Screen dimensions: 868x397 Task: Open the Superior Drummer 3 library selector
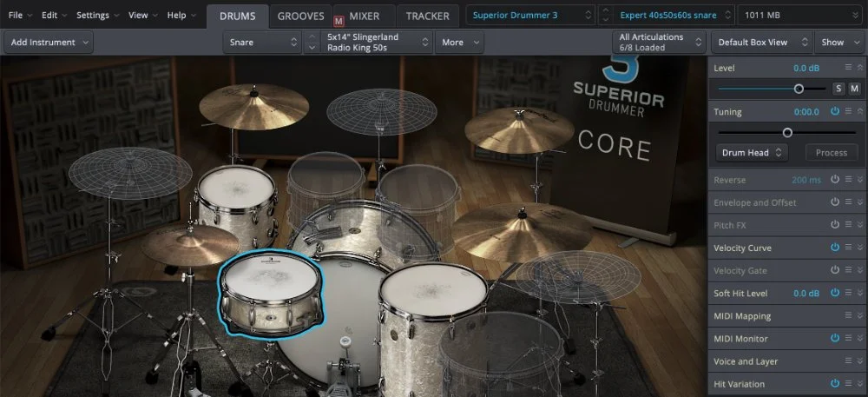530,16
